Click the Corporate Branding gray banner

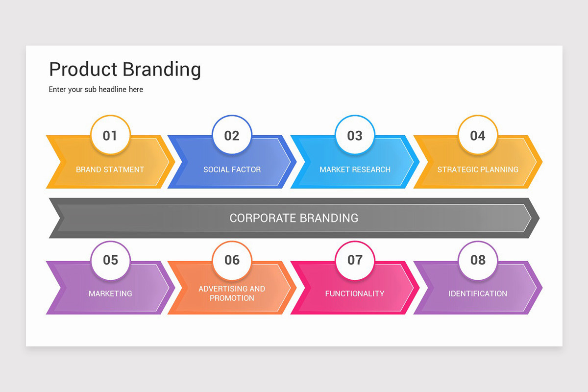click(294, 218)
